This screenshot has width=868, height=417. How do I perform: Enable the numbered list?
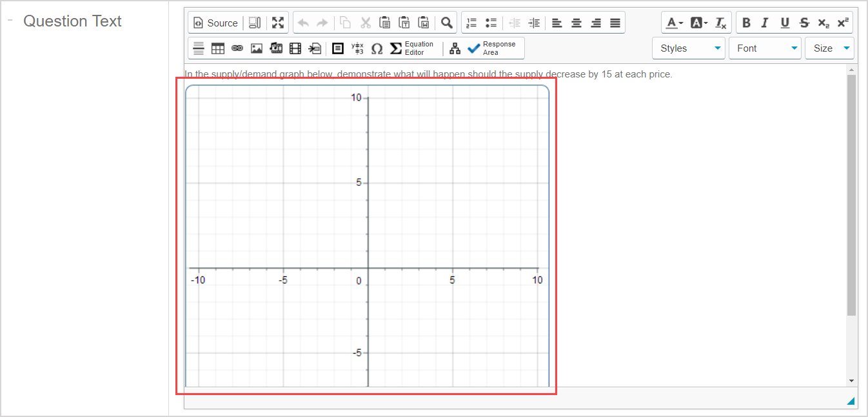point(471,21)
